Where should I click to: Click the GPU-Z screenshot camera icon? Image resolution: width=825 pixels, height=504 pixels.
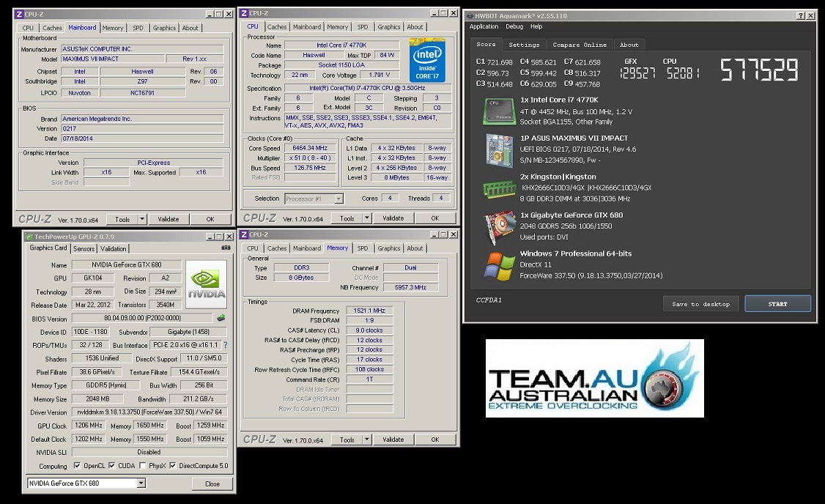coord(226,248)
